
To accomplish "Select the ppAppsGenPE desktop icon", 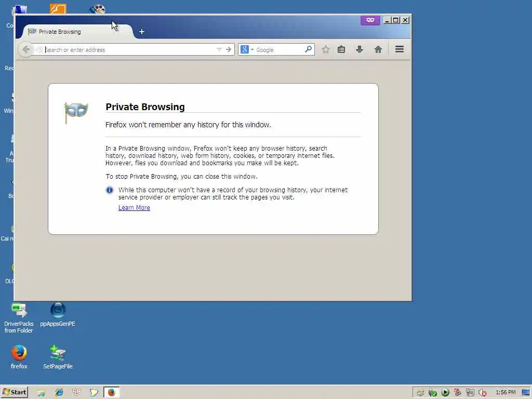I will [x=58, y=314].
